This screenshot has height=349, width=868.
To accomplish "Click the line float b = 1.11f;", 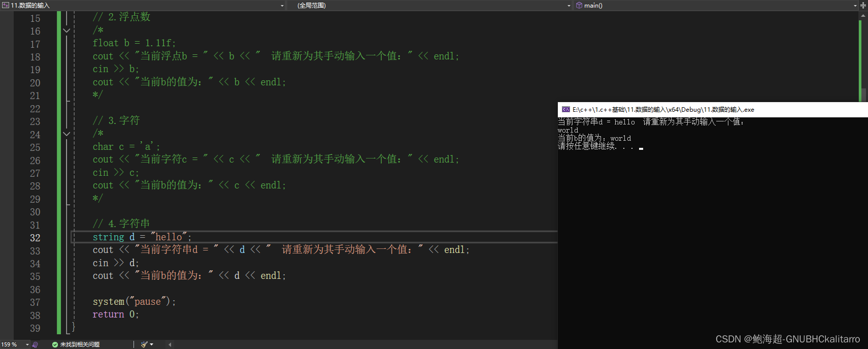I will [134, 43].
